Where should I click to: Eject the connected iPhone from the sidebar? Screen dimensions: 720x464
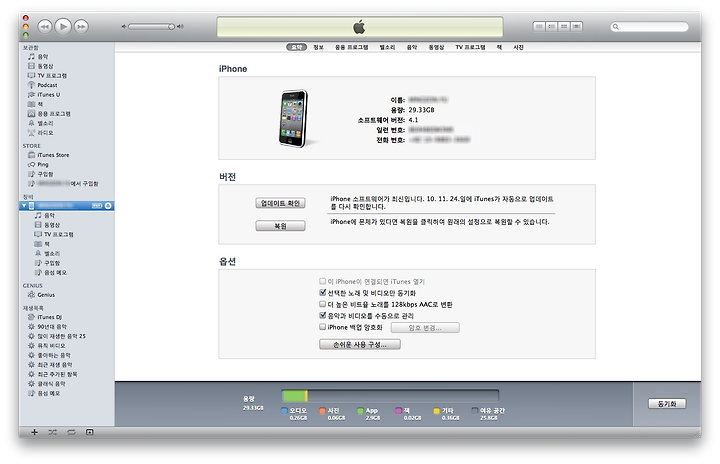tap(108, 206)
